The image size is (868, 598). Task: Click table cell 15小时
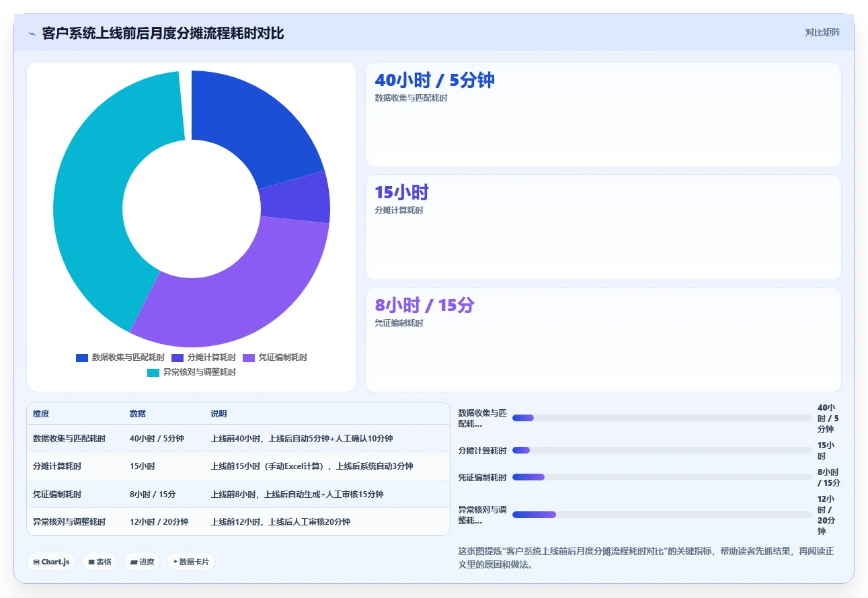(143, 466)
